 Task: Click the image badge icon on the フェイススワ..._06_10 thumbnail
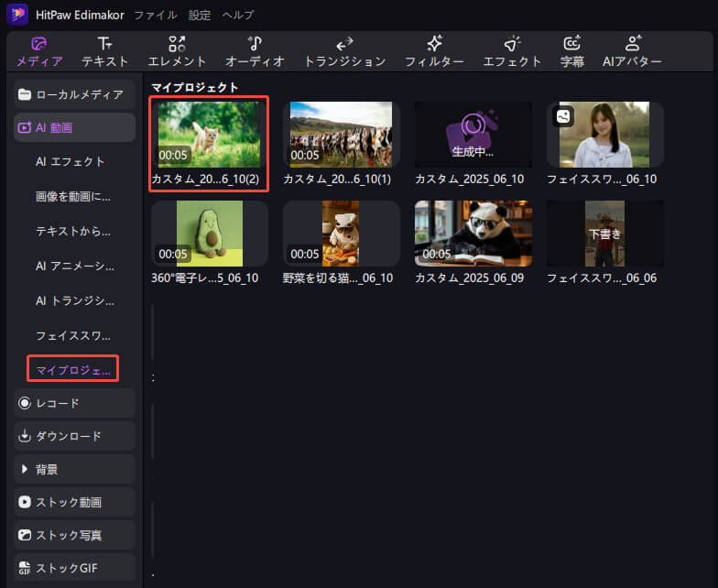pyautogui.click(x=563, y=115)
